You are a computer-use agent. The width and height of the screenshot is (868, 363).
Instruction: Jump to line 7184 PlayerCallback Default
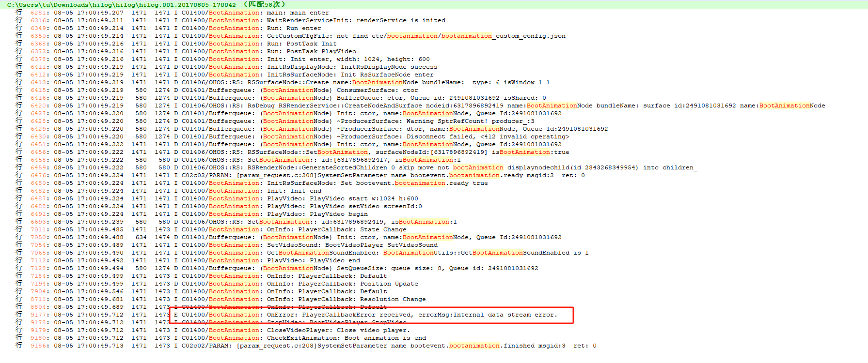(x=201, y=276)
